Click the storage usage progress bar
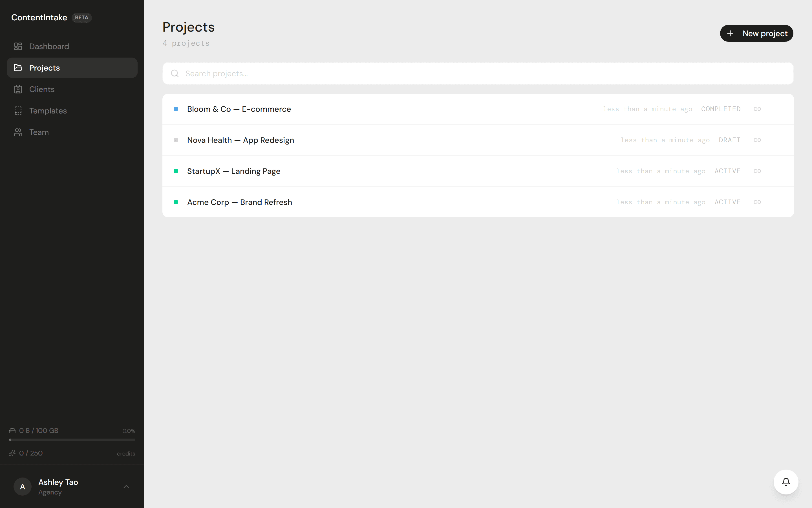The height and width of the screenshot is (508, 812). (x=72, y=439)
